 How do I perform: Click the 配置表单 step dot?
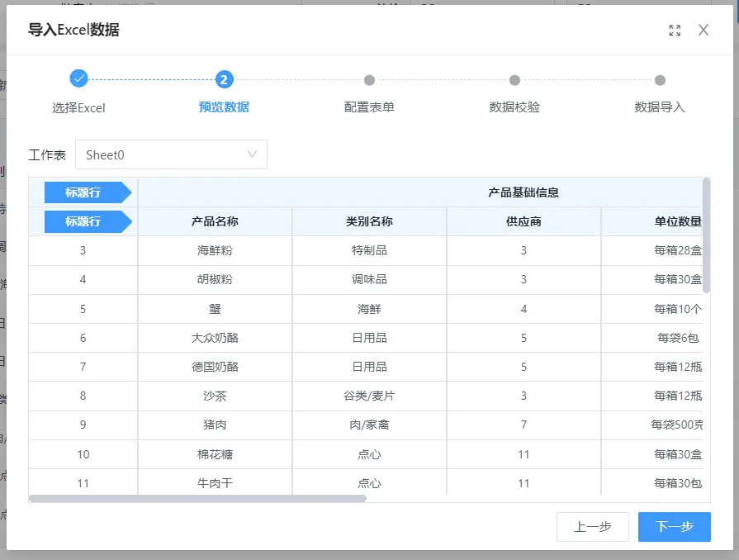[369, 80]
